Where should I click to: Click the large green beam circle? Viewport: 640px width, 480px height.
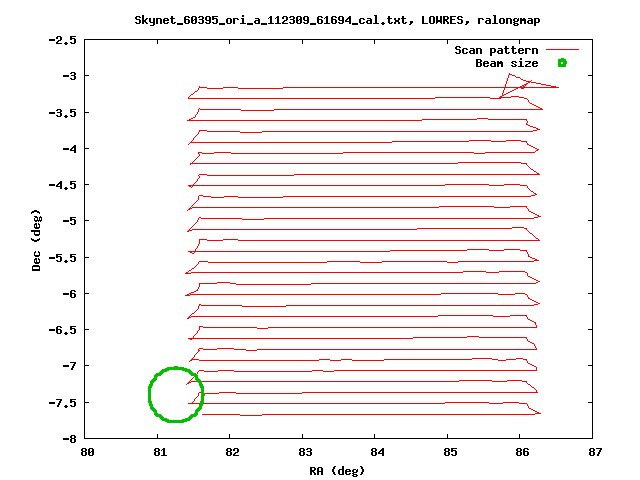(x=176, y=394)
